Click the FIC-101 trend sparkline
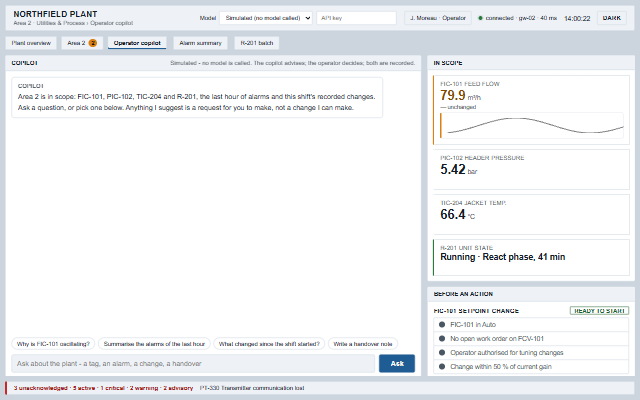This screenshot has height=400, width=640. point(532,125)
